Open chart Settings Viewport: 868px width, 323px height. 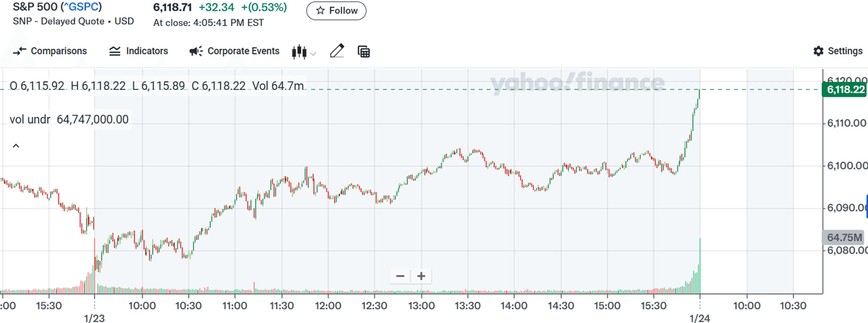(838, 51)
